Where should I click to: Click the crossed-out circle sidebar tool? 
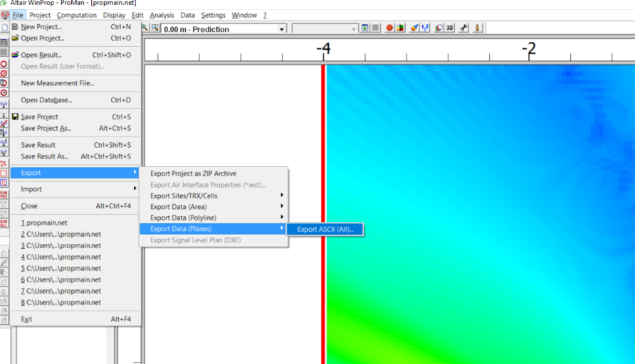(4, 74)
